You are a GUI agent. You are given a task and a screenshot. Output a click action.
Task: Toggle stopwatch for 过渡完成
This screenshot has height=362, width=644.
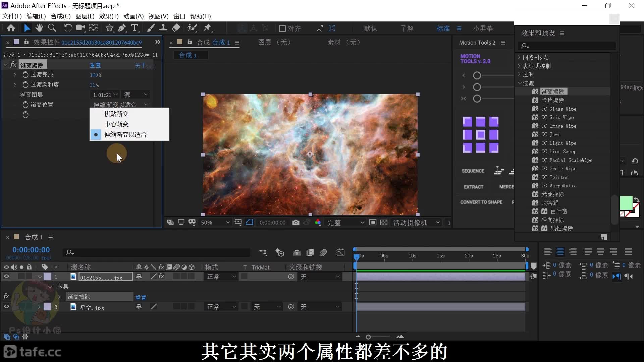[x=25, y=75]
